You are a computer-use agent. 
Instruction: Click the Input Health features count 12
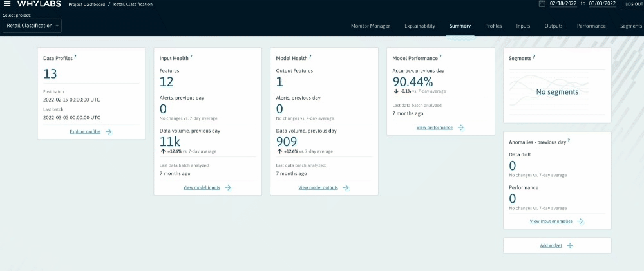pos(166,82)
